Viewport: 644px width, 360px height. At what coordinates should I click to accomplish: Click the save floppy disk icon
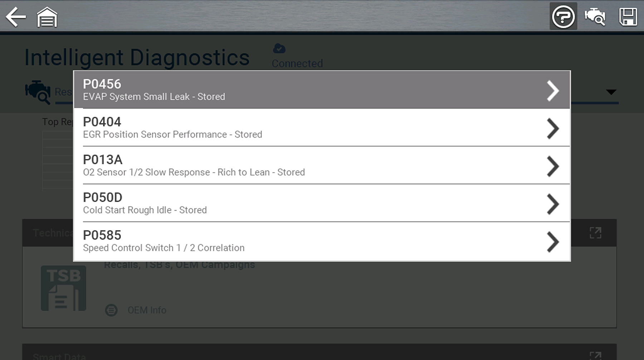(628, 17)
